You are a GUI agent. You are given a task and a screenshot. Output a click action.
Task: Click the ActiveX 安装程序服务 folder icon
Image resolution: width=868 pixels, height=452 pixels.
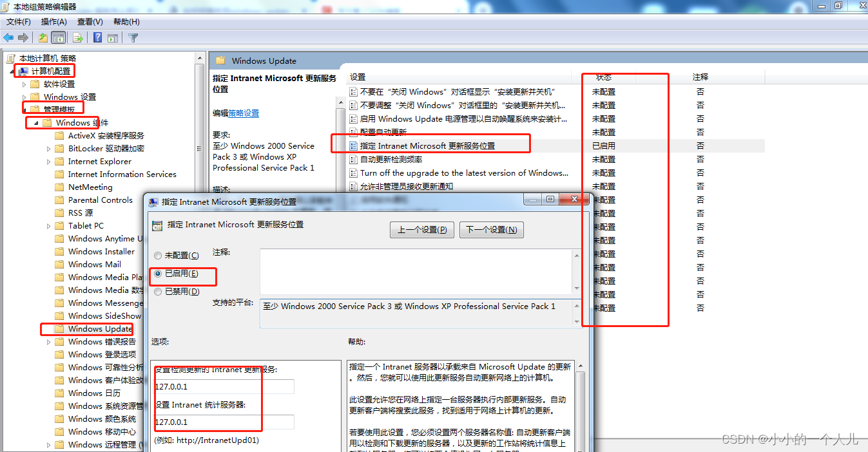click(x=60, y=135)
